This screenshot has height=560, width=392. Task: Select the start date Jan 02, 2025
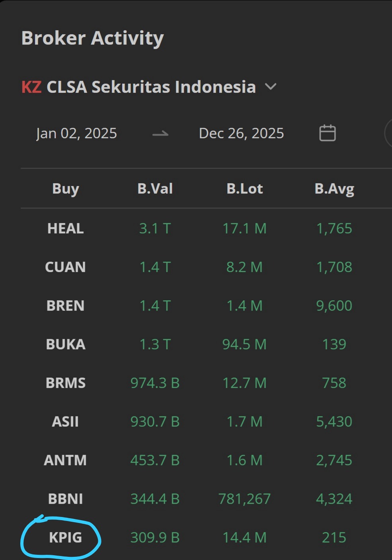76,133
